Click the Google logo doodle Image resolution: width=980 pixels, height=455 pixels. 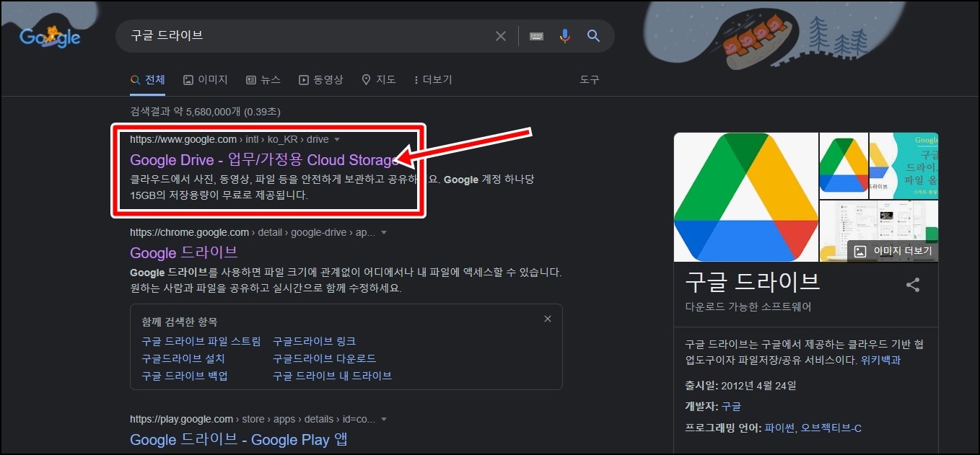pyautogui.click(x=50, y=36)
